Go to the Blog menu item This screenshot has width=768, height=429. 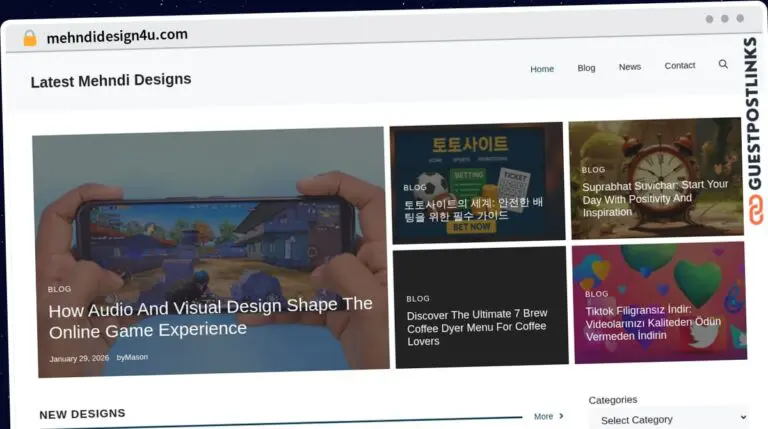pyautogui.click(x=586, y=68)
